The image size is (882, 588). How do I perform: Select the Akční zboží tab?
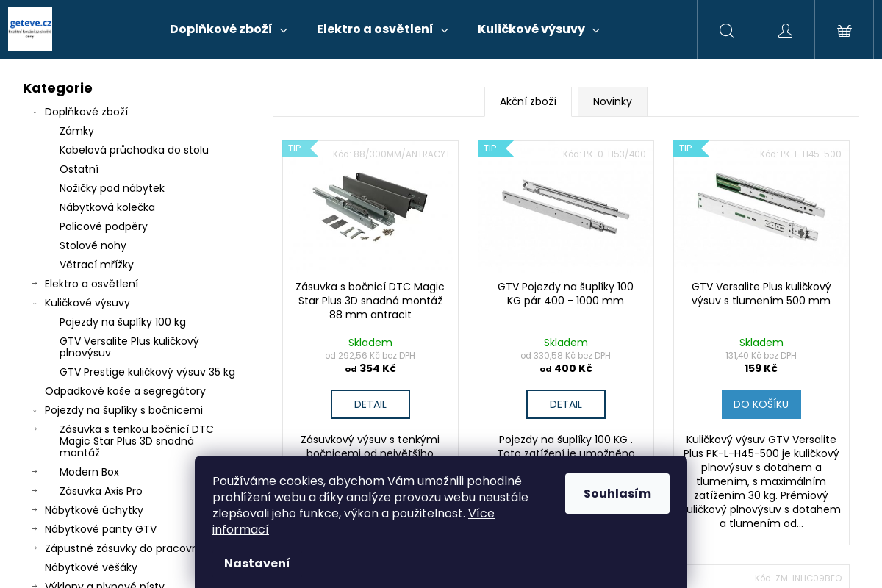[528, 101]
